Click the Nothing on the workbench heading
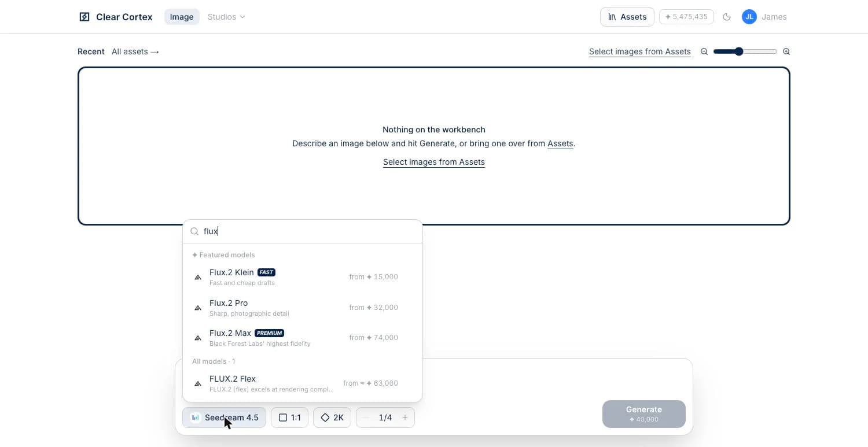868x447 pixels. point(434,130)
